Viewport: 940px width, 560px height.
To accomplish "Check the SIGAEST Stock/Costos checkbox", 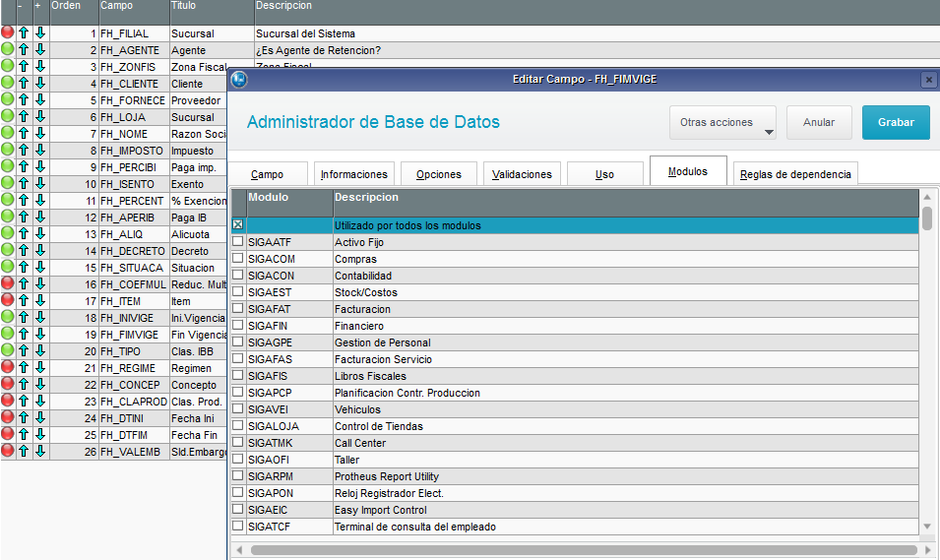I will (x=238, y=292).
